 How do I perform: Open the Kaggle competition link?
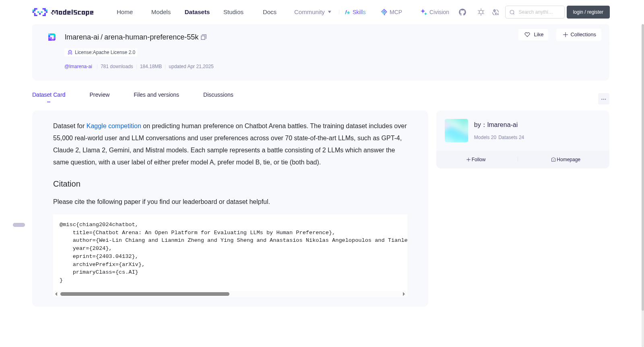114,126
